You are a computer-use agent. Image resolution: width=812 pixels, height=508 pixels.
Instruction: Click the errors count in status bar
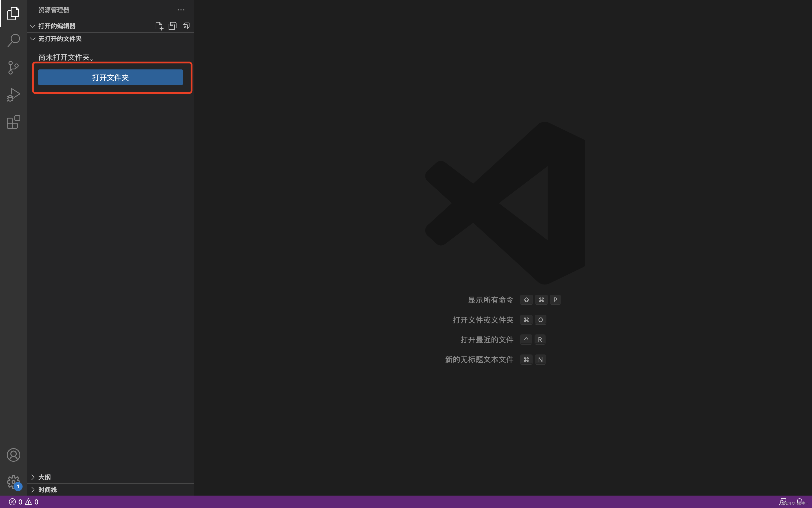click(16, 502)
